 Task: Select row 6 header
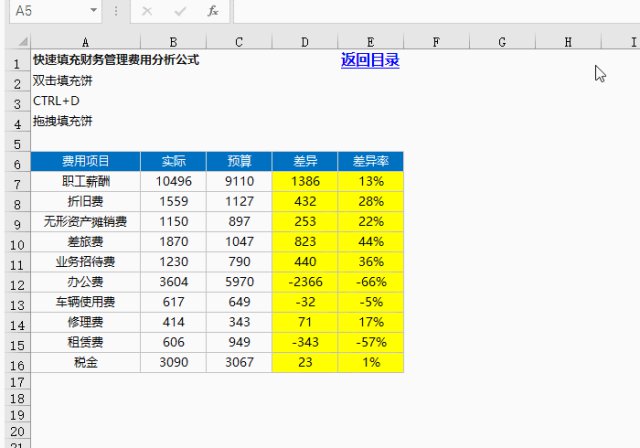coord(17,163)
